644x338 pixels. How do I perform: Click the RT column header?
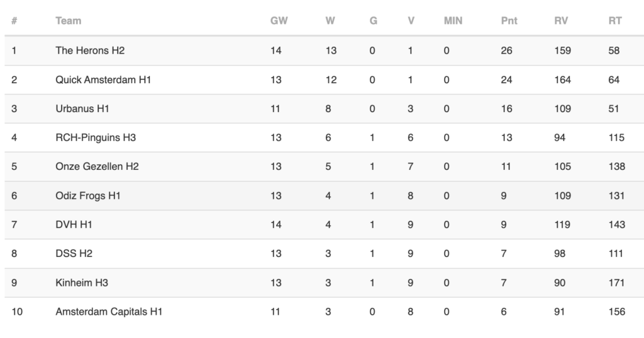[x=615, y=21]
